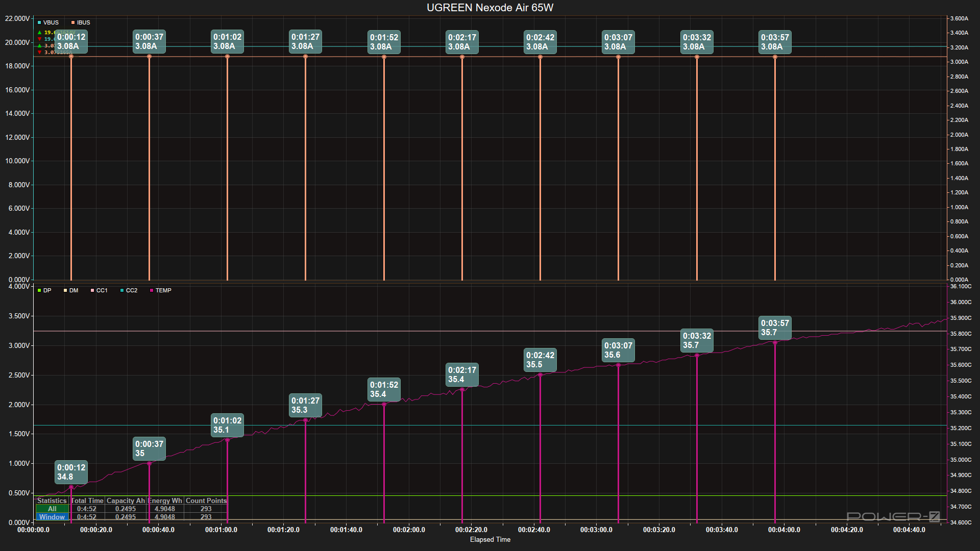The width and height of the screenshot is (980, 551).
Task: Choose the 0:02:42 35.5 temperature marker label
Action: tap(540, 360)
